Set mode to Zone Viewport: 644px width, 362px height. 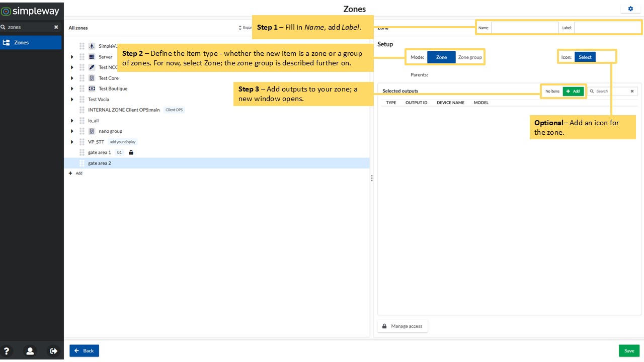click(x=441, y=57)
